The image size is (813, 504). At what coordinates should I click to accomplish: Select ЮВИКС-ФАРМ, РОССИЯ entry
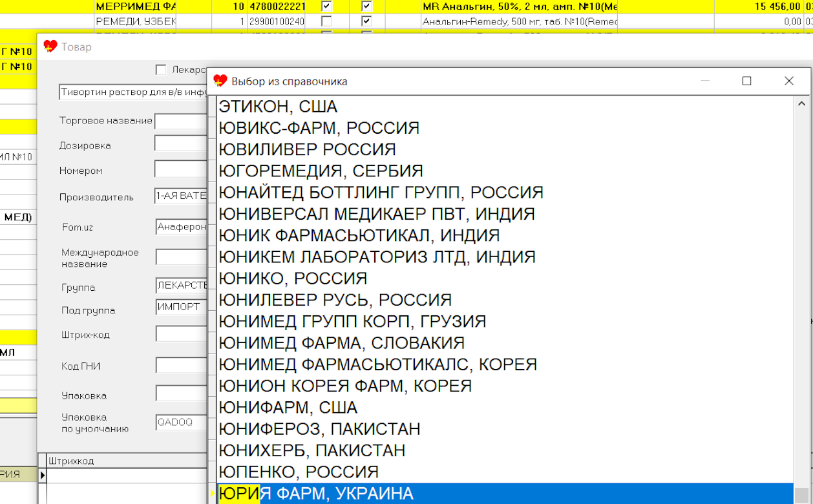click(505, 128)
